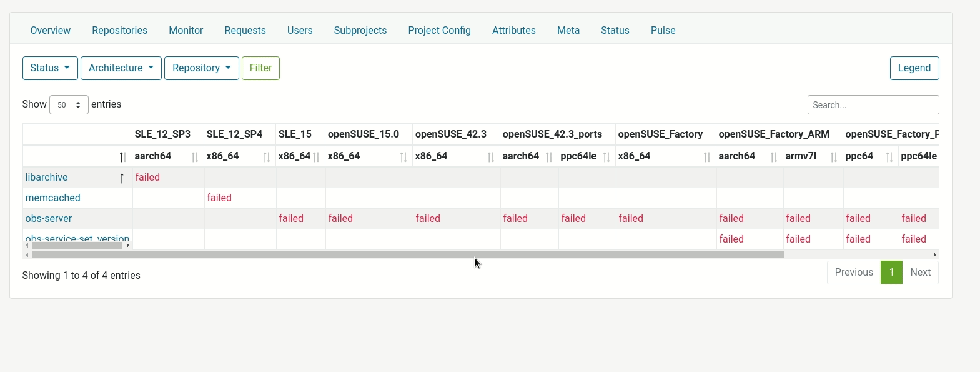Sort the openSUSE_42.3 x86_64 column
This screenshot has width=980, height=372.
tap(491, 157)
